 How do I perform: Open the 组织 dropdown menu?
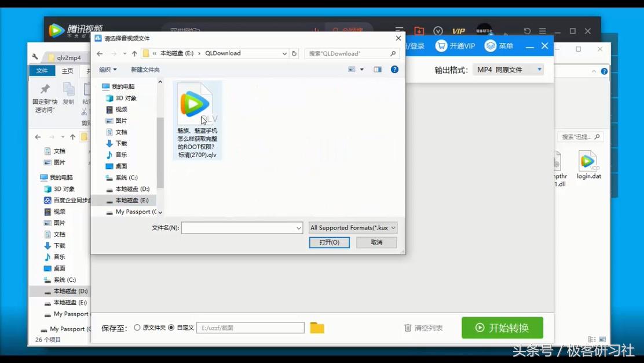click(108, 70)
